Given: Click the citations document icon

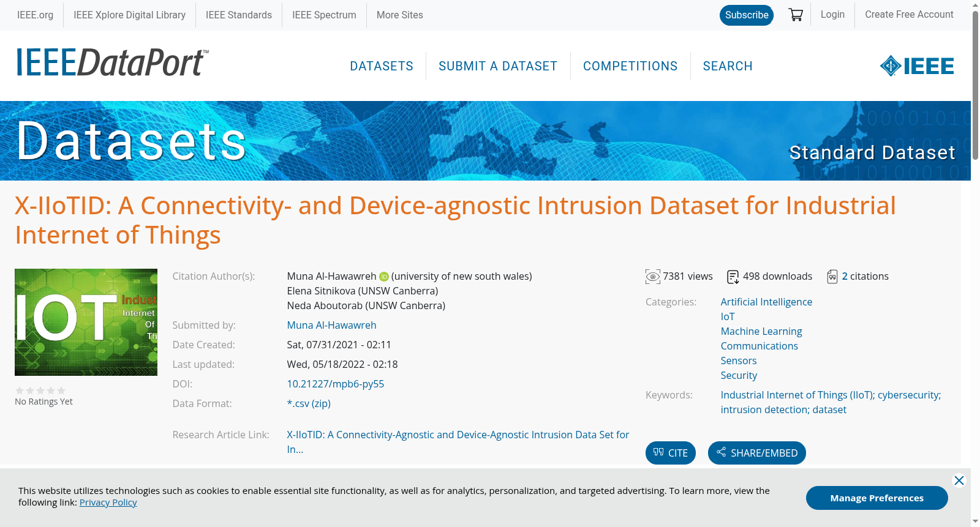Looking at the screenshot, I should tap(832, 277).
